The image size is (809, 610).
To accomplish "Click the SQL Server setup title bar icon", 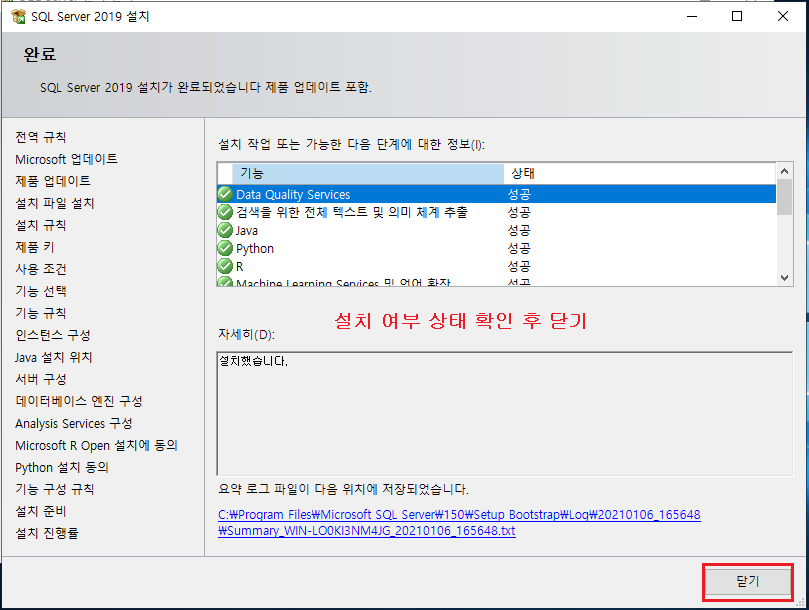I will 18,17.
